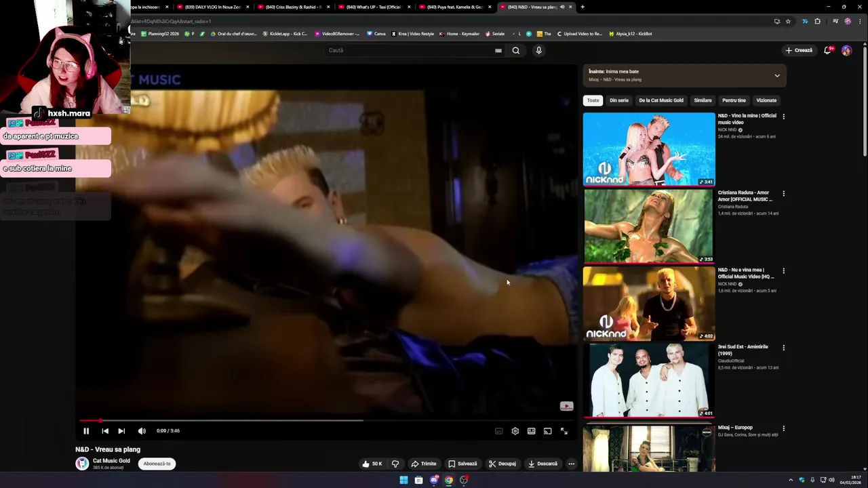Start voice search with the microphone
The width and height of the screenshot is (868, 488).
[538, 50]
